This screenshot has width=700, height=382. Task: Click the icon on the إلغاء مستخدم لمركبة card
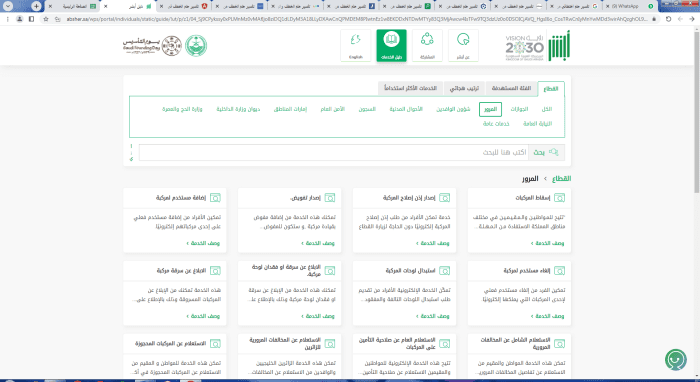(559, 270)
